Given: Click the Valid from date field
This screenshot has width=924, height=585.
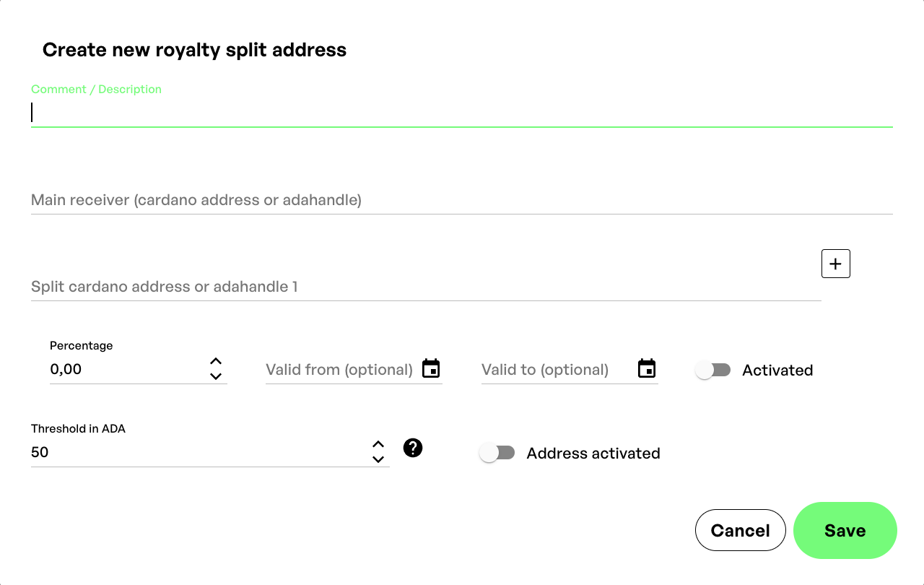Looking at the screenshot, I should [x=339, y=370].
